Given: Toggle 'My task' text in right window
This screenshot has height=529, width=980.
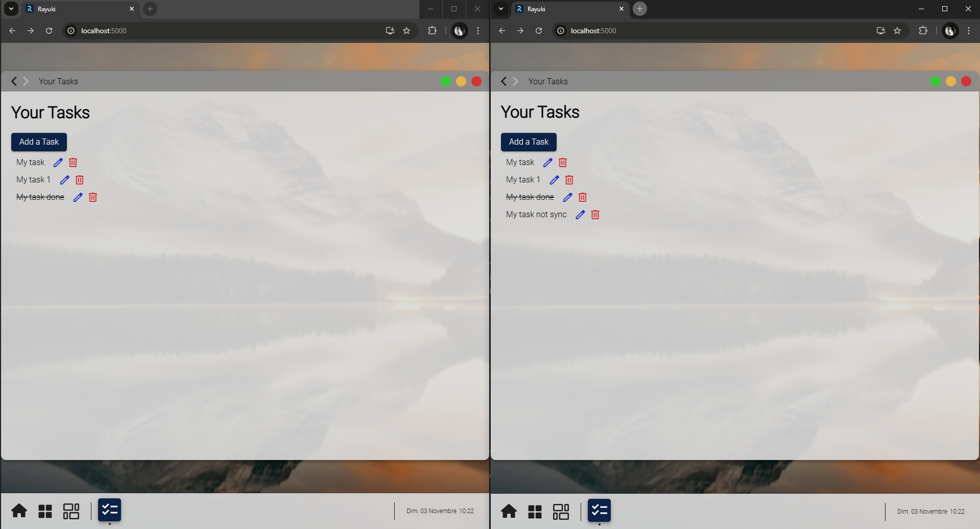Looking at the screenshot, I should tap(520, 163).
